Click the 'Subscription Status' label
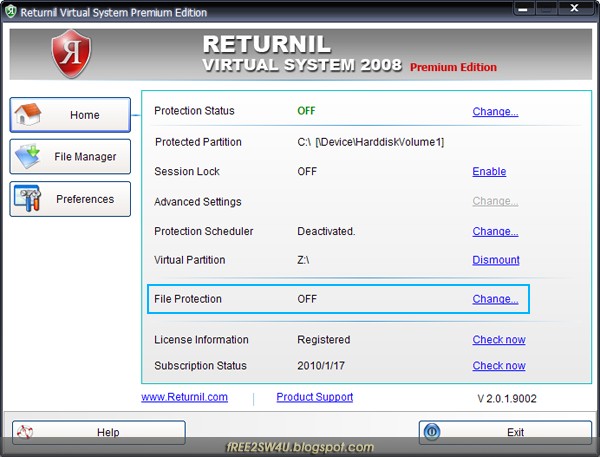This screenshot has height=457, width=600. point(200,366)
